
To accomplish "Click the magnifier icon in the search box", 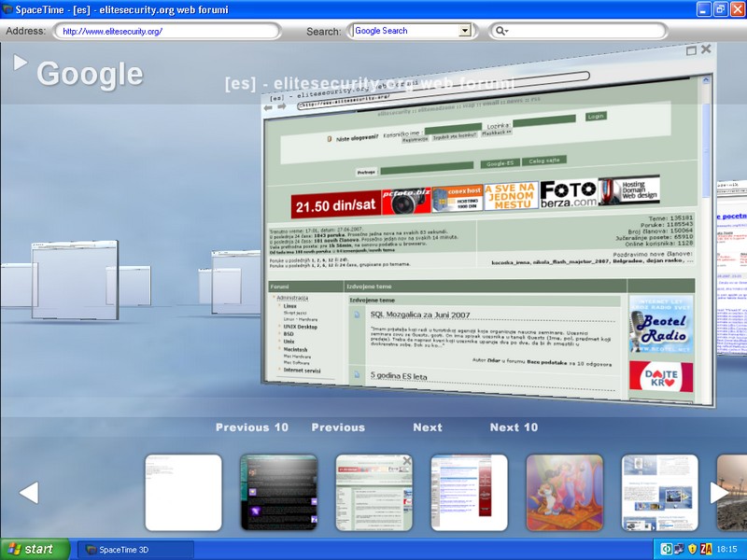I will click(x=501, y=31).
